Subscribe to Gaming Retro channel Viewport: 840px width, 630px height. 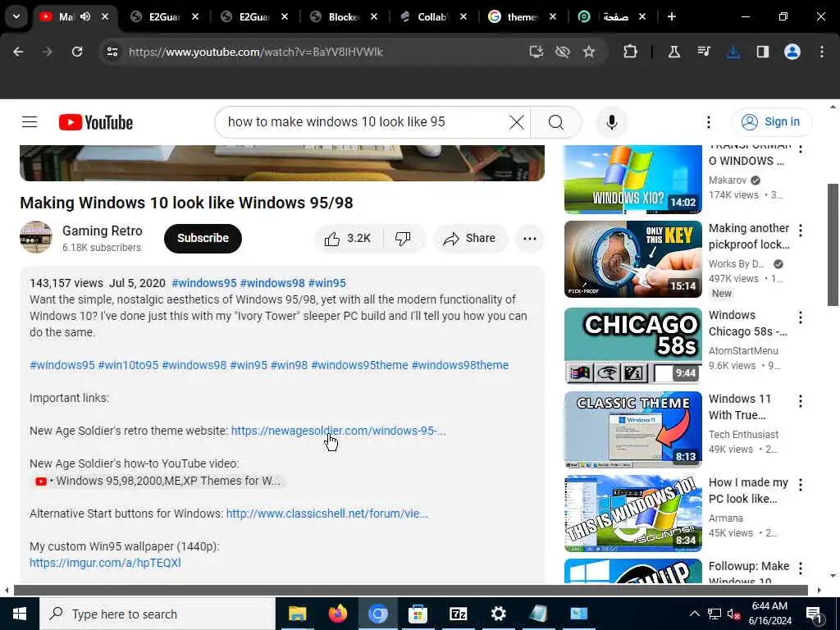203,239
